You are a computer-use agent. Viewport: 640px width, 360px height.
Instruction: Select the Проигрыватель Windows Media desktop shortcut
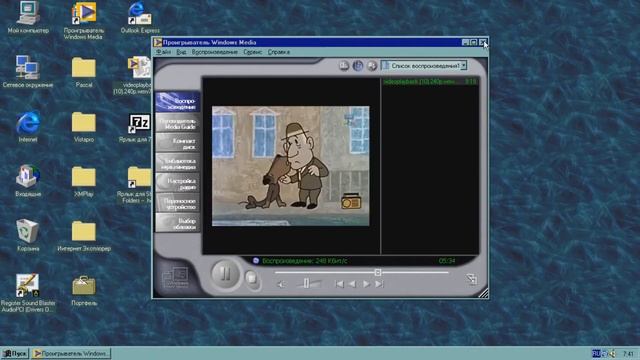[x=84, y=20]
